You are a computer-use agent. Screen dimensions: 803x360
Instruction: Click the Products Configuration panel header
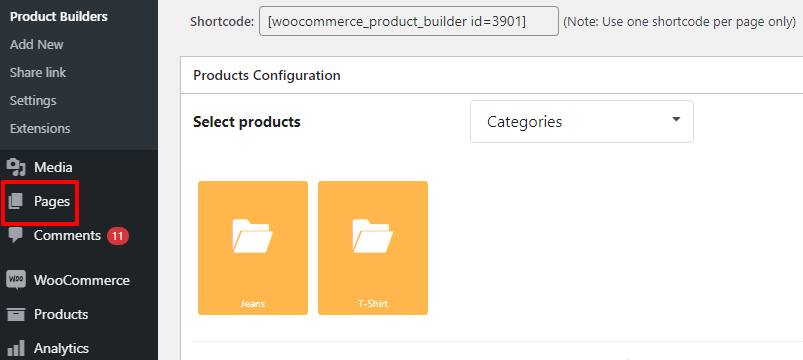(492, 75)
